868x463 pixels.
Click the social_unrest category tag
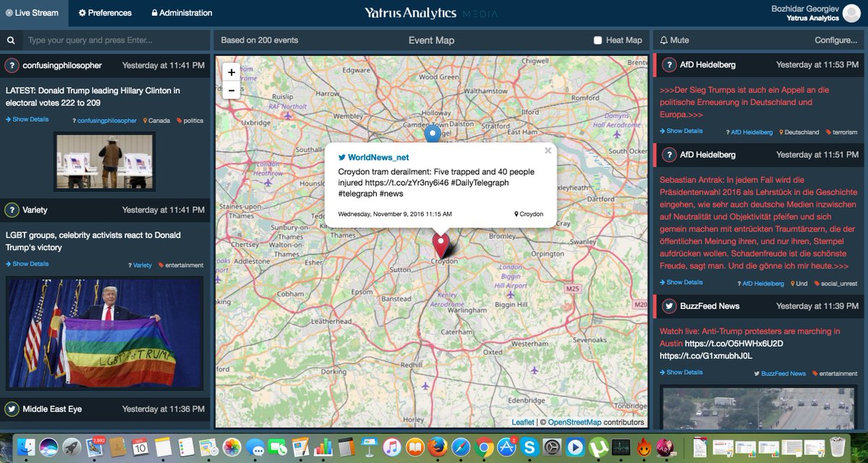point(835,284)
